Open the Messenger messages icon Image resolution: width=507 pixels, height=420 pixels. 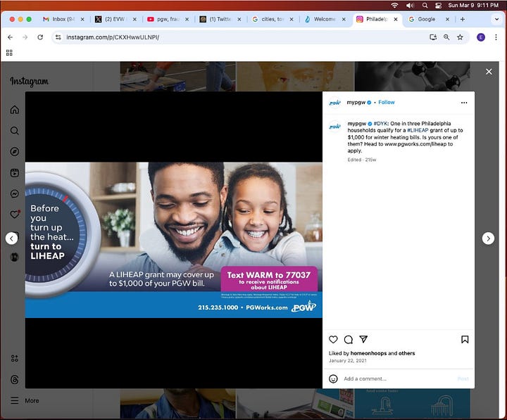click(15, 194)
